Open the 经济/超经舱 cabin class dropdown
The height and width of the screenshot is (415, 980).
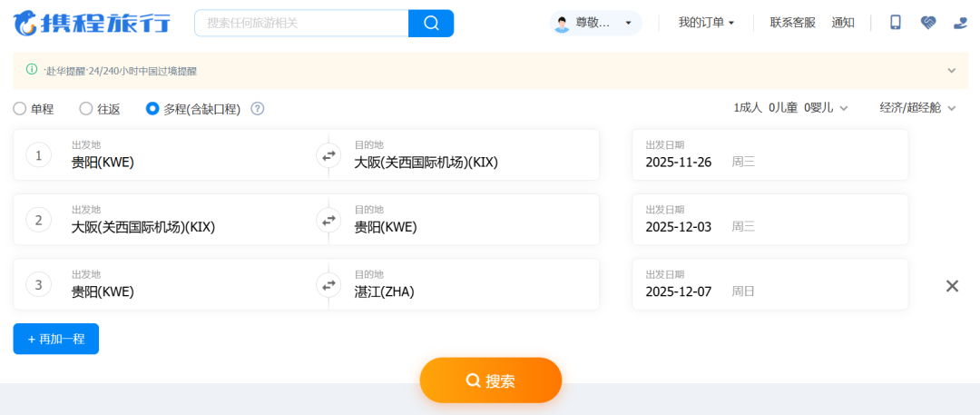917,108
